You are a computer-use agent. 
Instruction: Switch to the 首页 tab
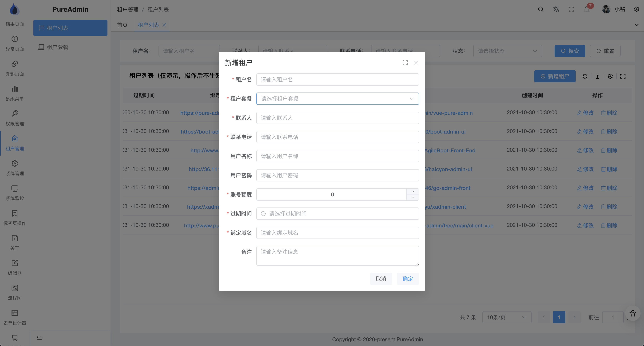click(122, 25)
